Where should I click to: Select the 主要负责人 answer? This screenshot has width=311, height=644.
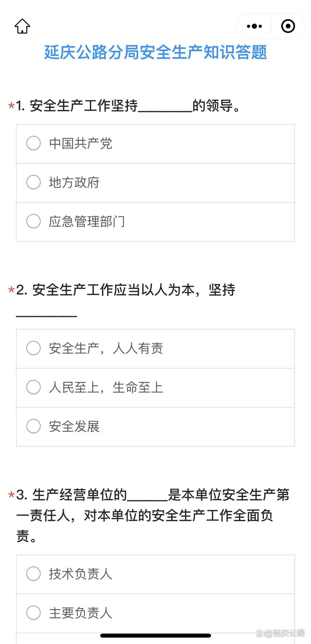(33, 613)
